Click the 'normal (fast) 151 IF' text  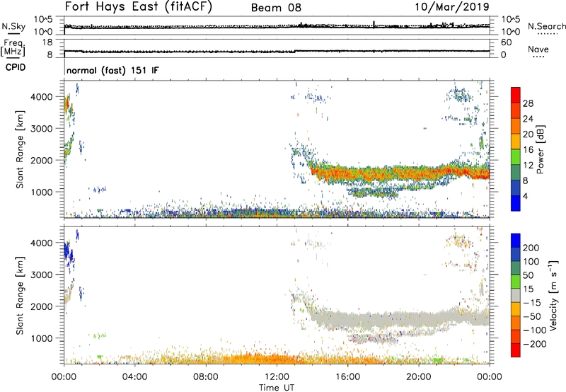[x=112, y=70]
